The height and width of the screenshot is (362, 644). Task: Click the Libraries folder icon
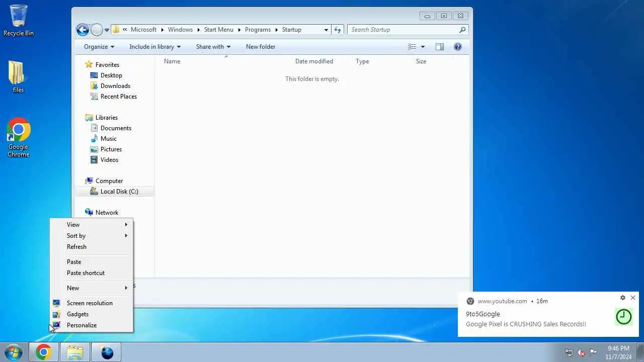89,118
